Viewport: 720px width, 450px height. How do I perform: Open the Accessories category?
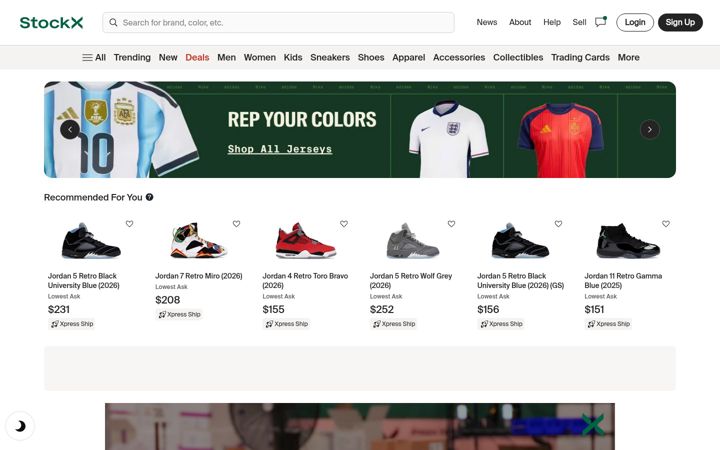[459, 57]
